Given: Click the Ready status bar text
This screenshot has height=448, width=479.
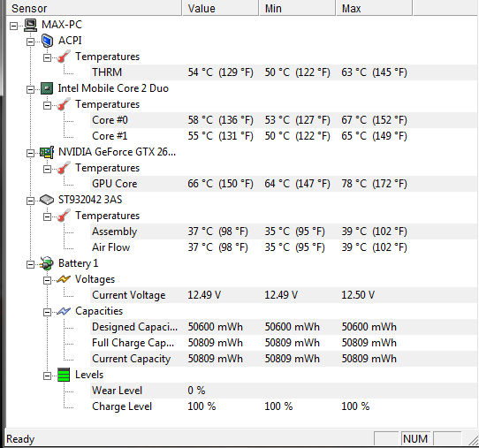Looking at the screenshot, I should point(20,439).
